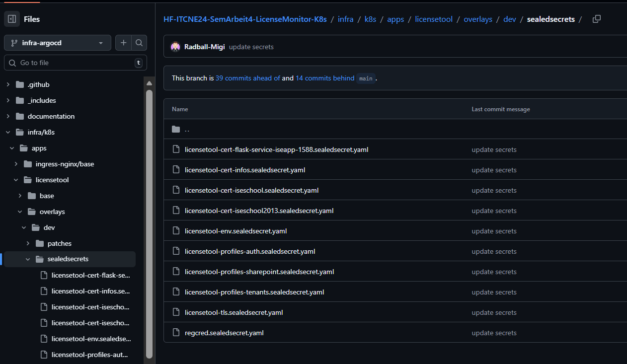Viewport: 627px width, 364px height.
Task: Create a new file using the plus icon
Action: (x=123, y=43)
